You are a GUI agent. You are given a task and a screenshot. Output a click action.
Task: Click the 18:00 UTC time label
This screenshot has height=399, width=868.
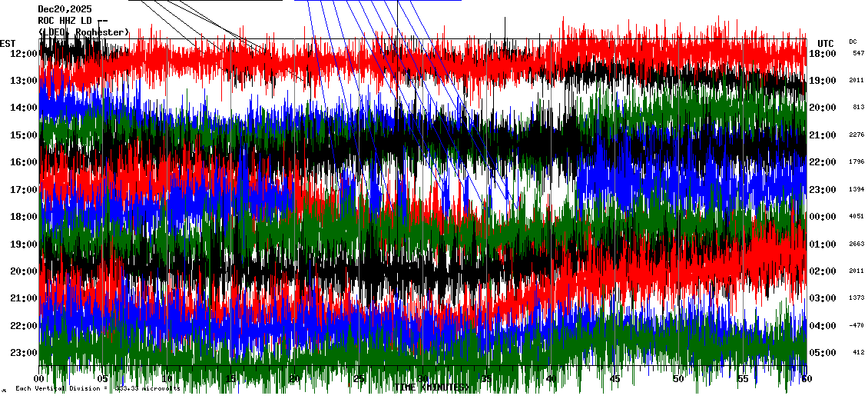tap(822, 54)
